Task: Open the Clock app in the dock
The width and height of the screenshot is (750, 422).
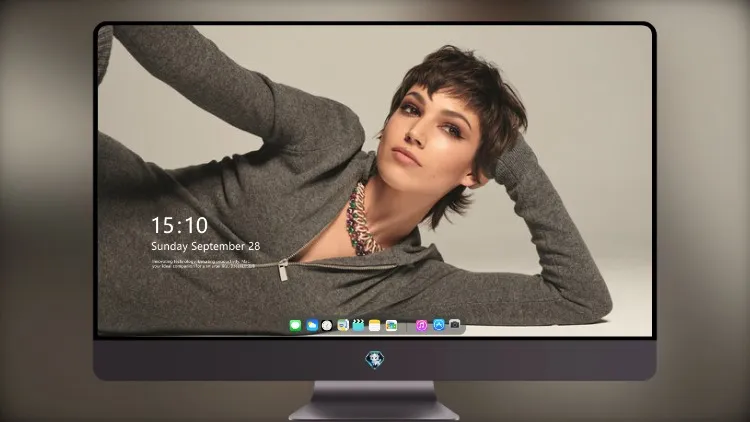Action: [x=327, y=326]
